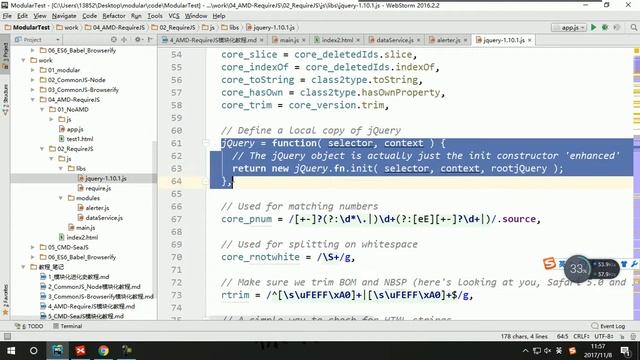
Task: Show hidden system tray icons
Action: (x=525, y=351)
